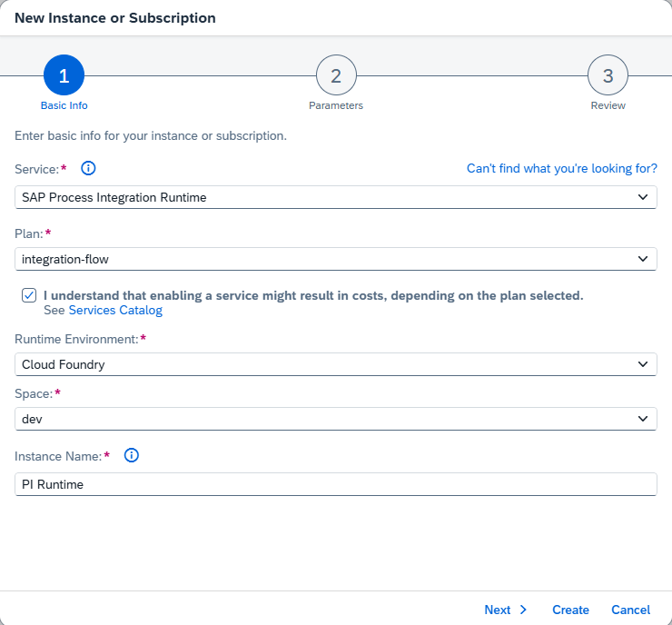672x625 pixels.
Task: Click the chevron icon beside Next
Action: [523, 610]
